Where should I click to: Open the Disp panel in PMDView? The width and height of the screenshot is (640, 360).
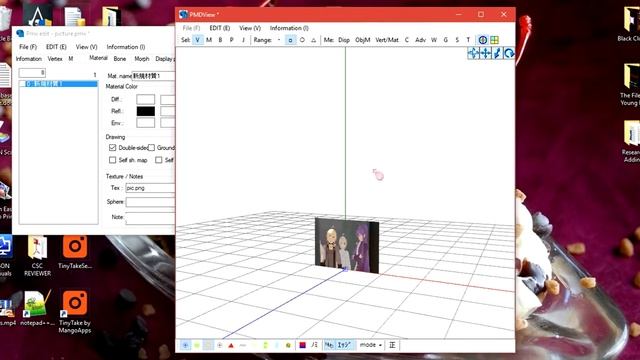[x=344, y=40]
